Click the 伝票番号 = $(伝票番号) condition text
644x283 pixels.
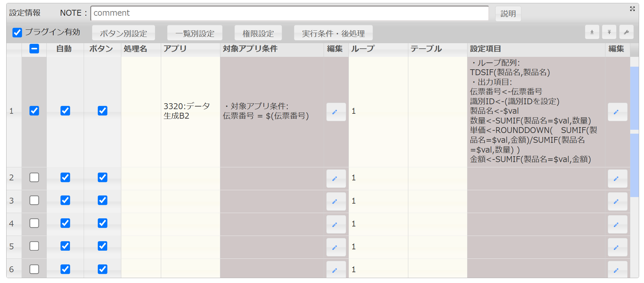(266, 116)
